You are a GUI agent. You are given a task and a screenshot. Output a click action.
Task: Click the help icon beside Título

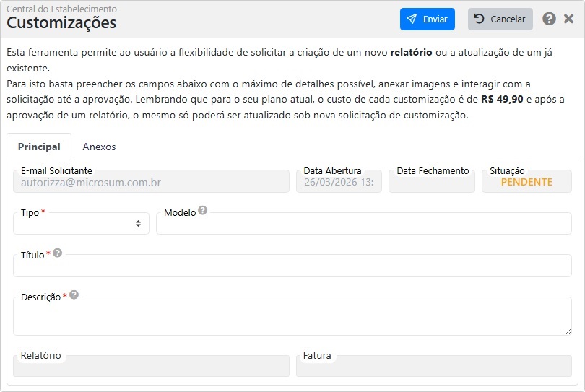coord(58,253)
